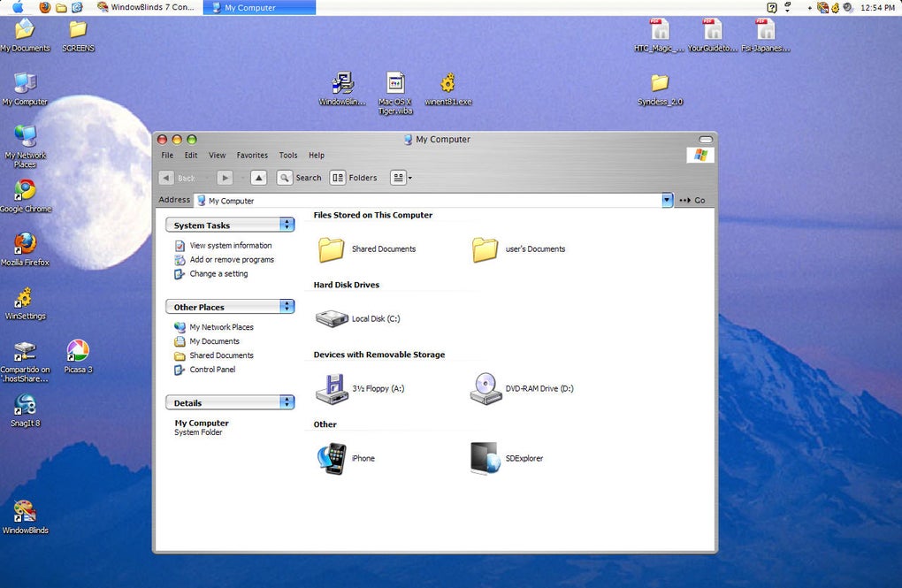Click the Go button beside address bar
This screenshot has width=902, height=588.
point(692,200)
